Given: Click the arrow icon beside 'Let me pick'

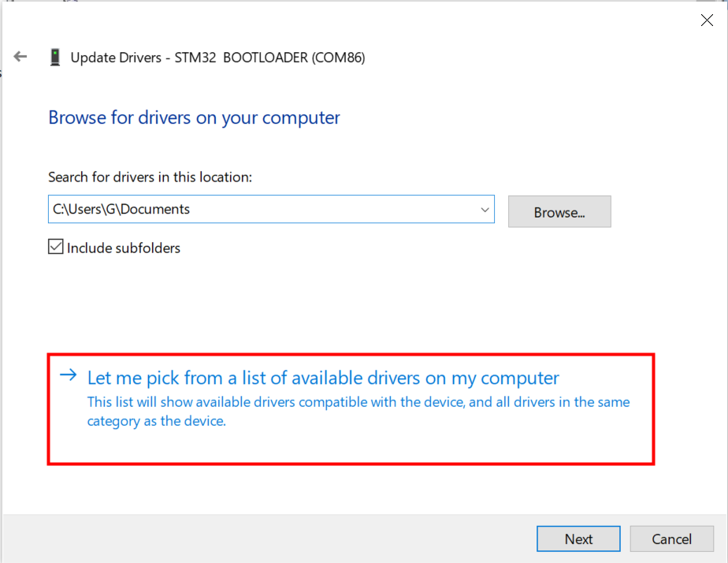Looking at the screenshot, I should 69,375.
